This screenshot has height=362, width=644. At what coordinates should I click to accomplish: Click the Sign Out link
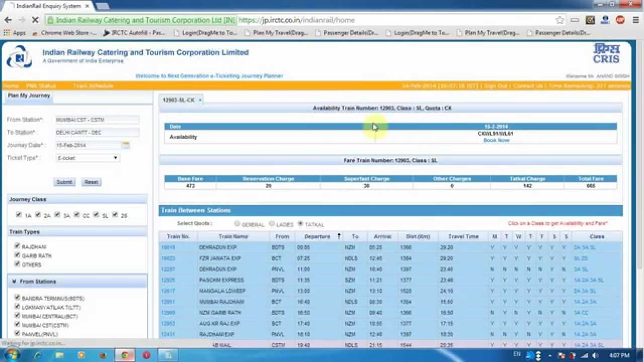click(496, 86)
